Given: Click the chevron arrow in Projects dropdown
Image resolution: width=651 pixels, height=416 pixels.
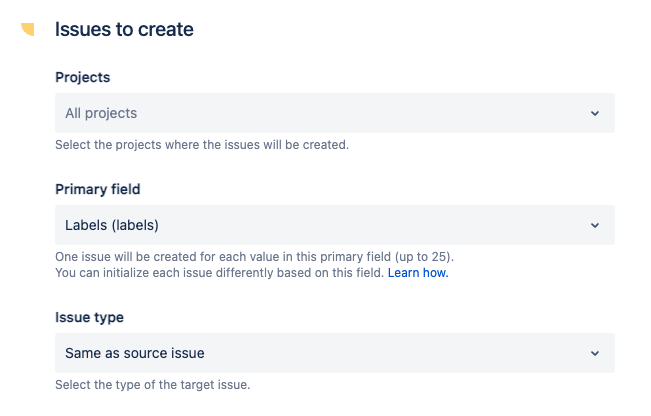Looking at the screenshot, I should (595, 113).
